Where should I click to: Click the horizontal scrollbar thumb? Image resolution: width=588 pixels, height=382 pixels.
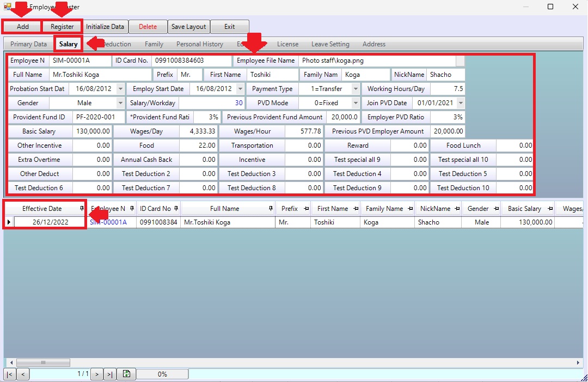point(42,362)
